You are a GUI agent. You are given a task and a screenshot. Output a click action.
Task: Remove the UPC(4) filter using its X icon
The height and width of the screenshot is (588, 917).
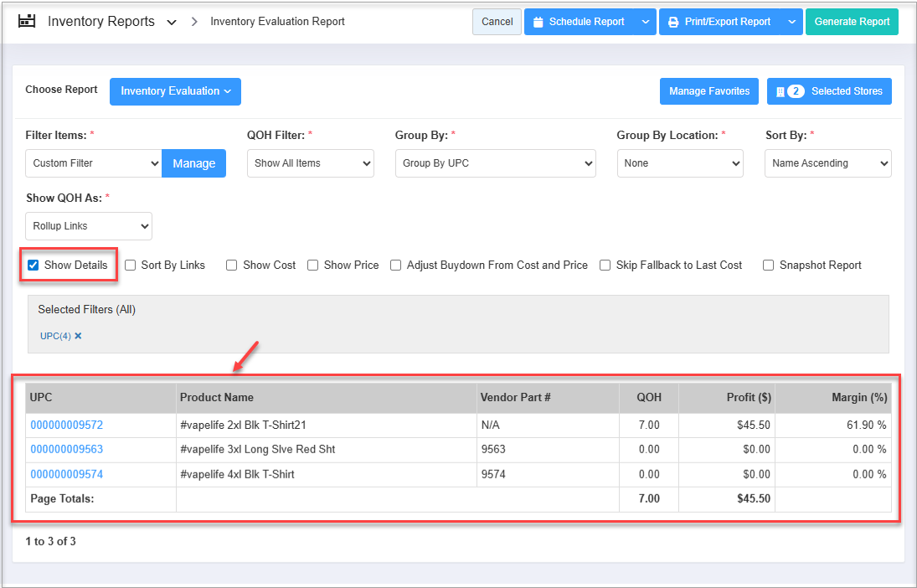[x=78, y=336]
